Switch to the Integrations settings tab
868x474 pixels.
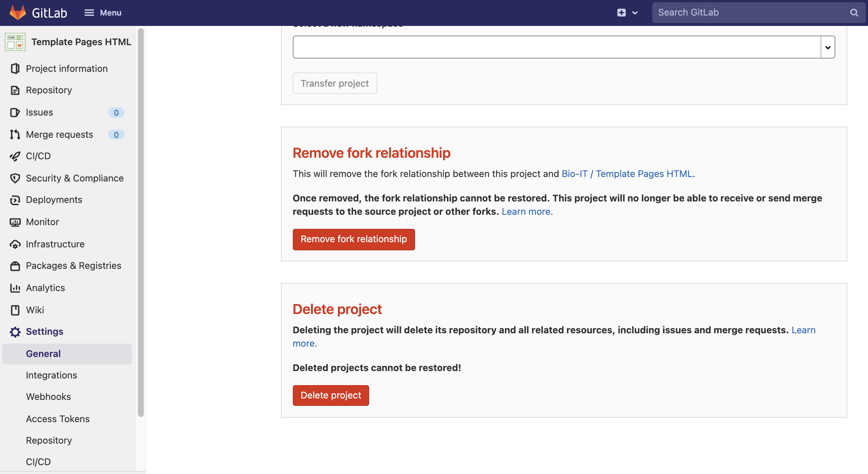click(52, 375)
